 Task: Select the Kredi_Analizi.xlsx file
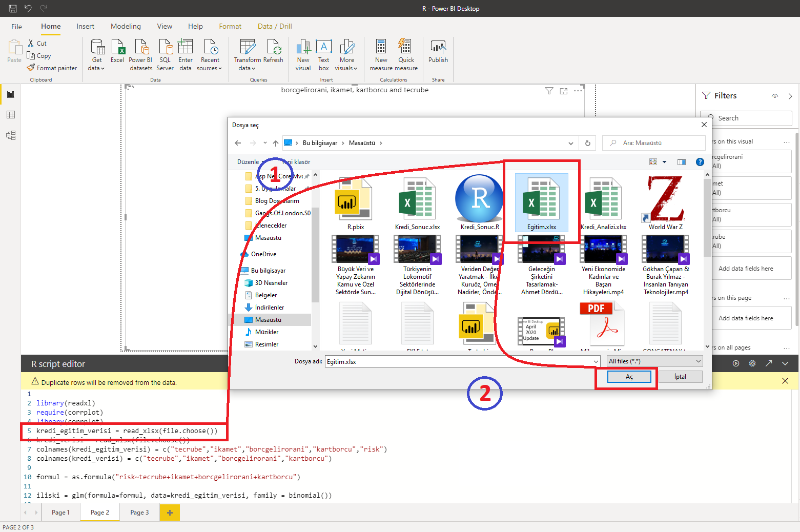point(603,203)
